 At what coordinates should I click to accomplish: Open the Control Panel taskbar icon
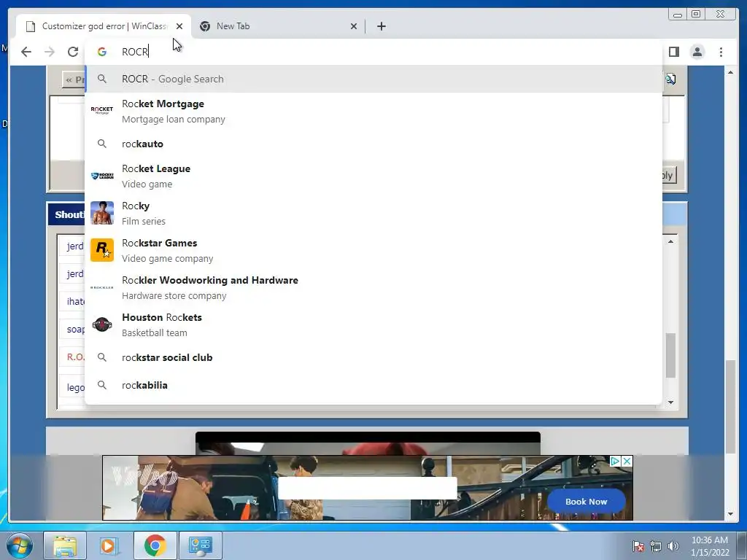coord(200,545)
